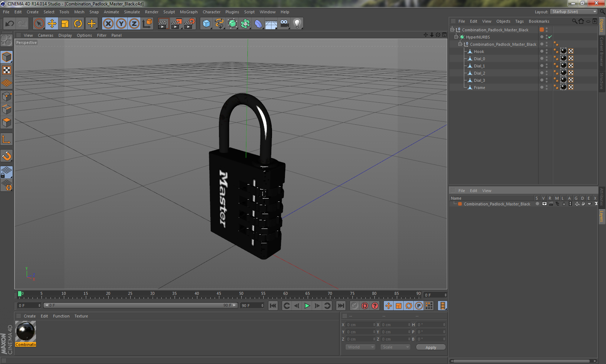Add a camera object

[284, 24]
